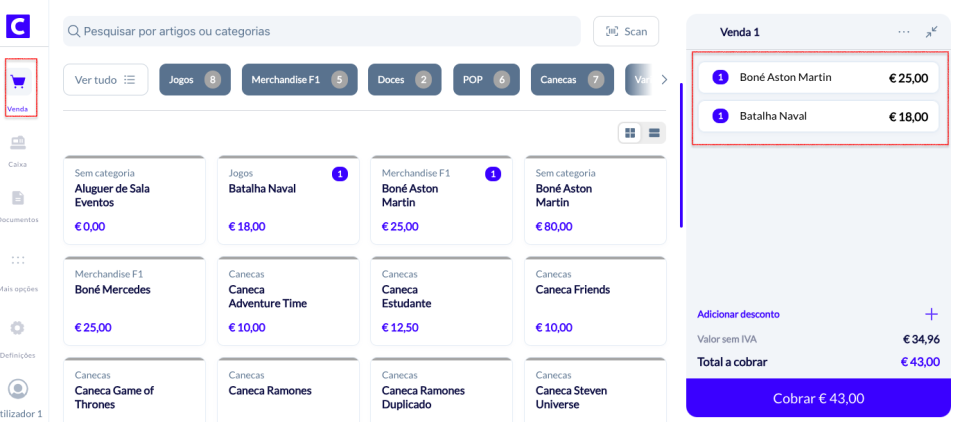Open the three-dot menu for Venda 1
This screenshot has height=422, width=960.
click(x=904, y=32)
